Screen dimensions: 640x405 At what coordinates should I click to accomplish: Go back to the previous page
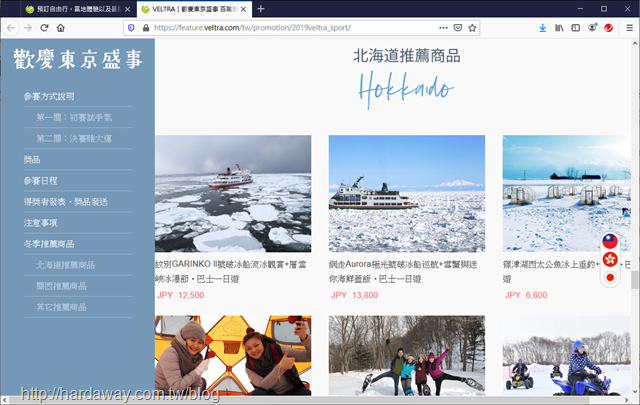[11, 28]
